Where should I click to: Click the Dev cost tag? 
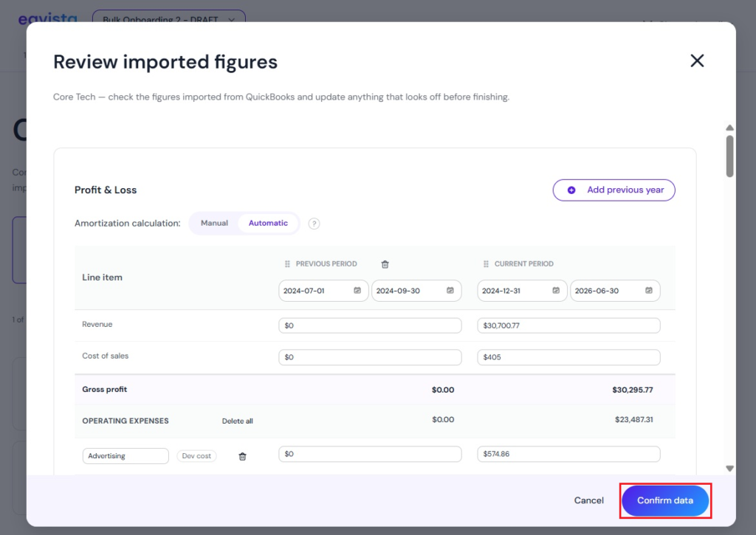[x=196, y=456]
